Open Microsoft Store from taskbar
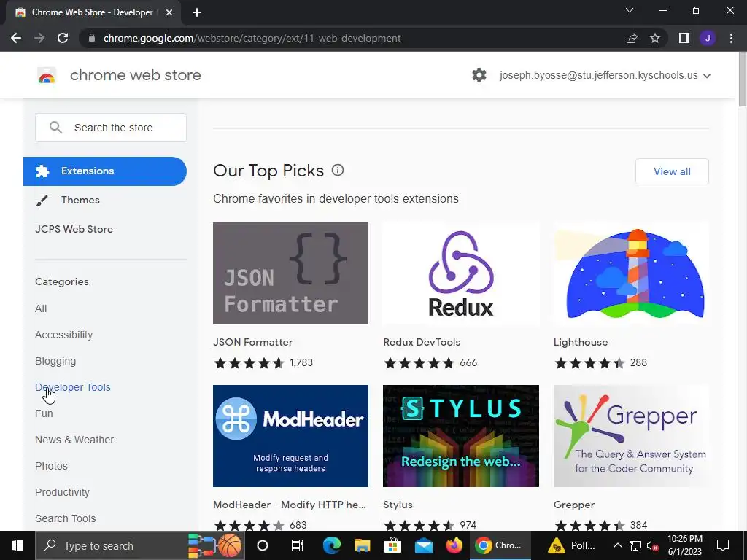The height and width of the screenshot is (560, 747). click(x=392, y=545)
